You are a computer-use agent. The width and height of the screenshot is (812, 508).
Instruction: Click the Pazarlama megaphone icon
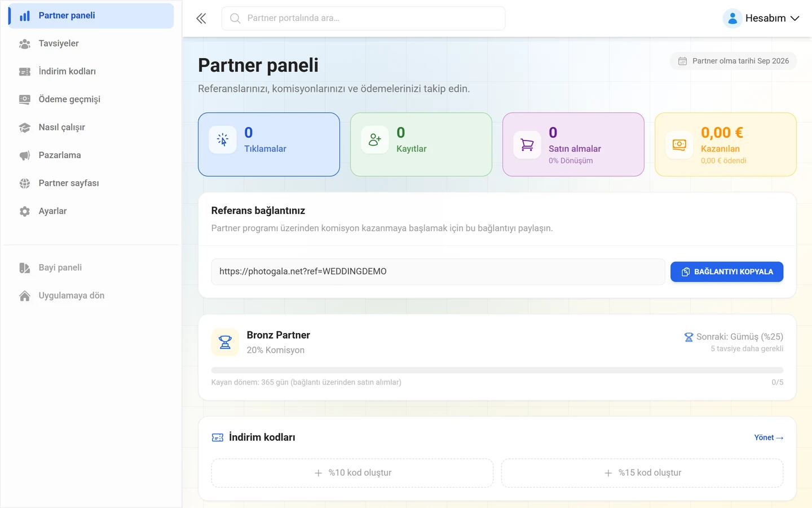25,155
